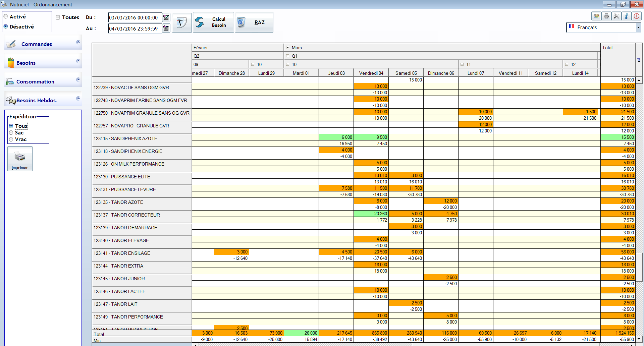Click green total cell 26 000 under Mardi 01
Screen dimensions: 644x346
coord(301,333)
